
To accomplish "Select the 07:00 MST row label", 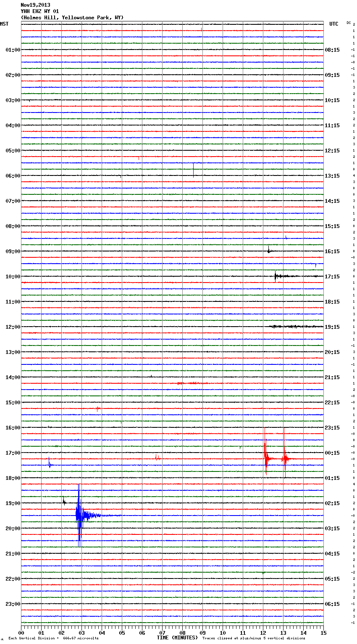I will coord(13,201).
